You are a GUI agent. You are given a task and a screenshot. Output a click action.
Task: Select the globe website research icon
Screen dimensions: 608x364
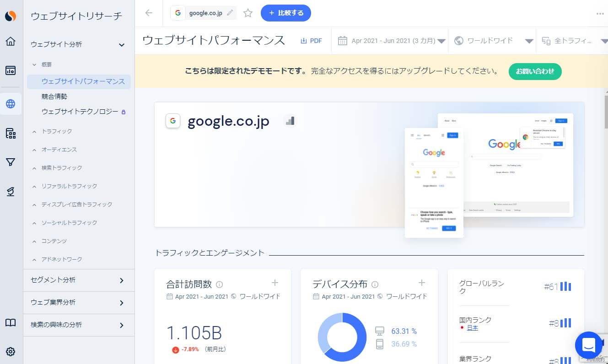[11, 104]
